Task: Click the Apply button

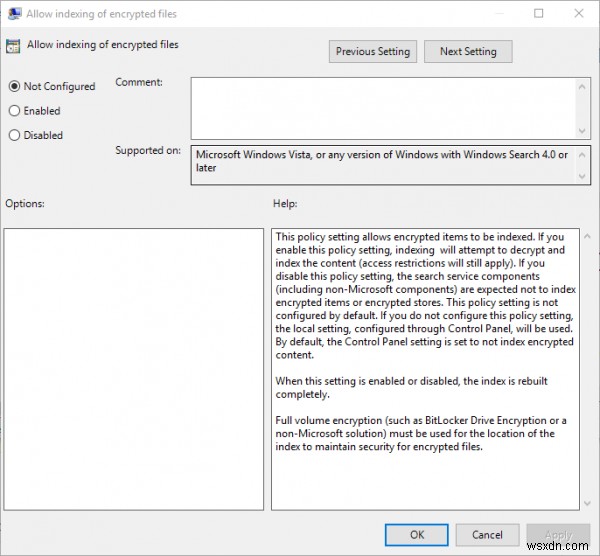Action: click(558, 535)
